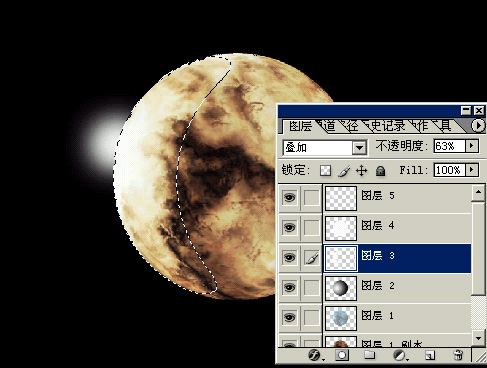Hide 图层 5 using its eye icon
Image resolution: width=487 pixels, height=368 pixels.
pyautogui.click(x=289, y=198)
